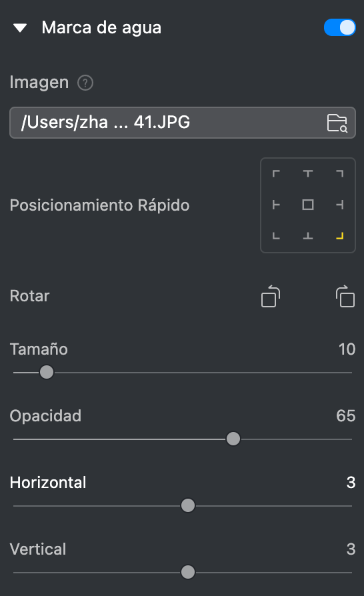
Task: Open the Imagen help question mark icon
Action: (x=85, y=83)
